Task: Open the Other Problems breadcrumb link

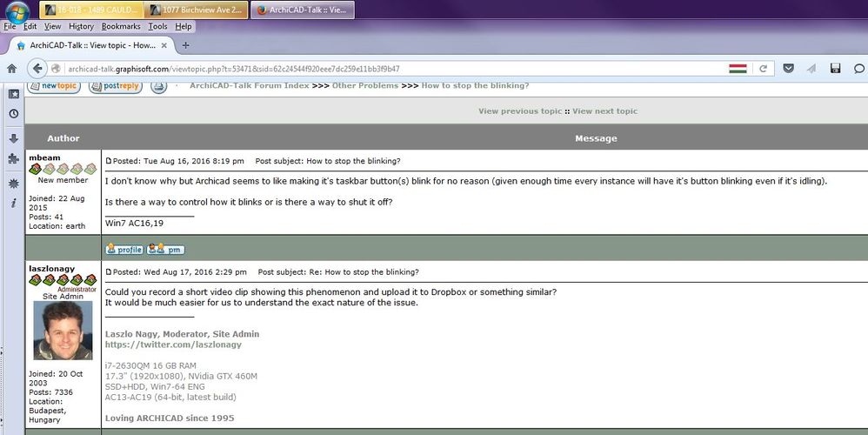Action: [x=365, y=85]
